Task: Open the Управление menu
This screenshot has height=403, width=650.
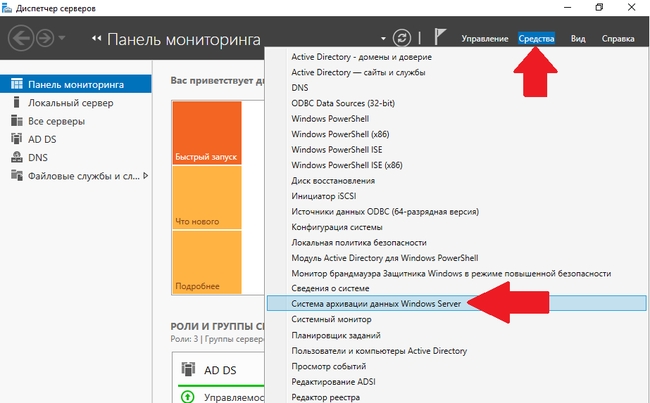Action: [485, 39]
